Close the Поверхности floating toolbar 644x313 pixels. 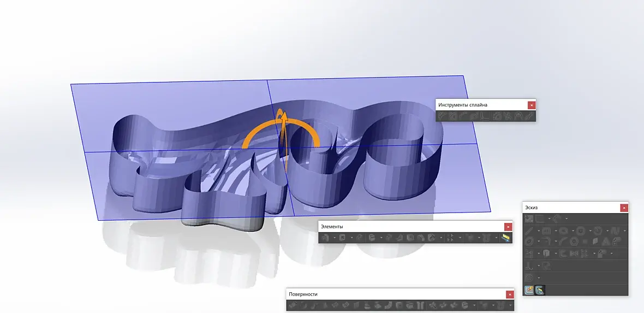click(510, 294)
